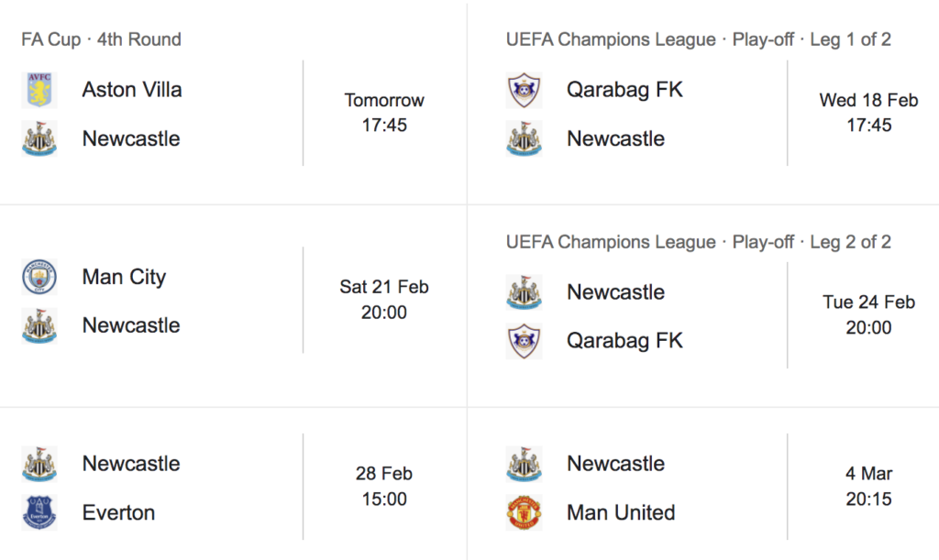The image size is (939, 560).
Task: Open the Champions League Leg 2 of 2 heading
Action: (698, 242)
